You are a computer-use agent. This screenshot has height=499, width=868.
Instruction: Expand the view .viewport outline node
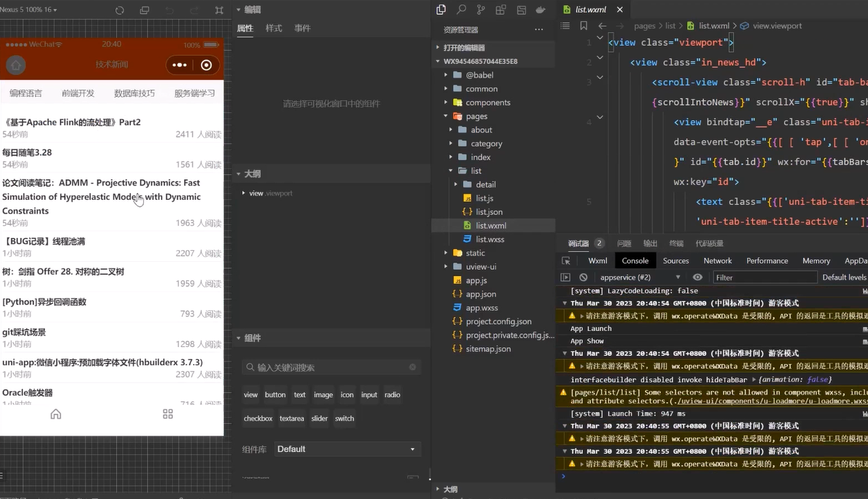click(243, 193)
